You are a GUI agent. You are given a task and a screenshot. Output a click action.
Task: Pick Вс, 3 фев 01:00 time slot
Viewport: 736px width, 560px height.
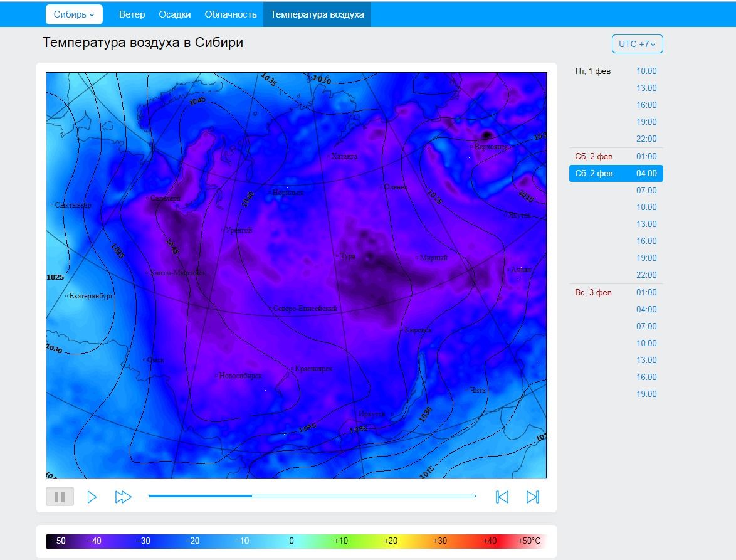(x=616, y=292)
